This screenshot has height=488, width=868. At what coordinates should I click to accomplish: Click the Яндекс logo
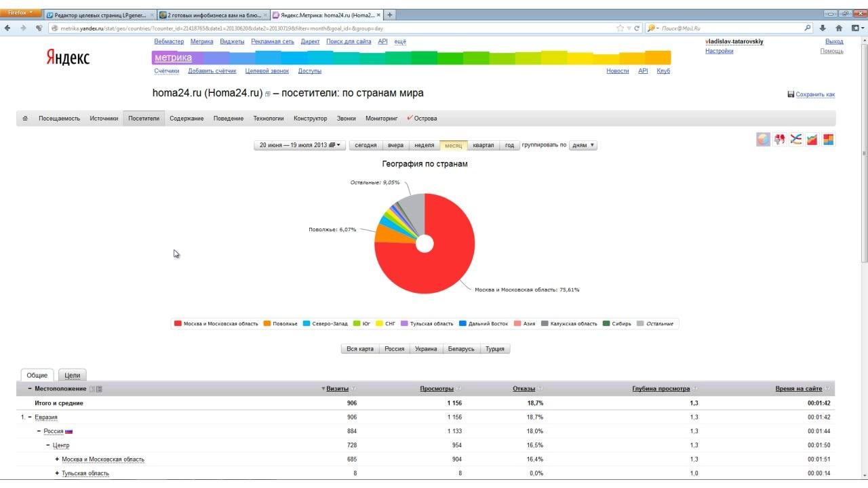tap(68, 58)
